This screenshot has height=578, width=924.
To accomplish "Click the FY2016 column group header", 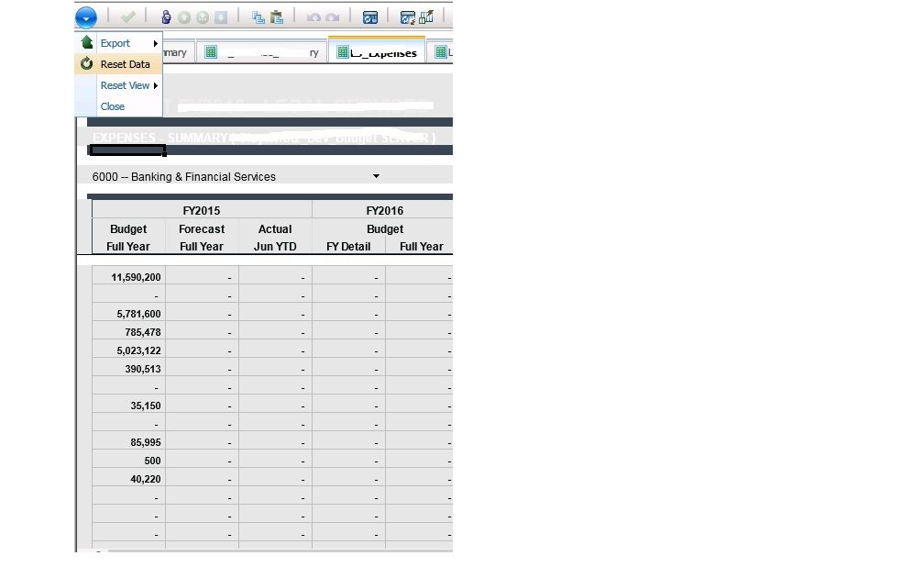I will coord(384,211).
